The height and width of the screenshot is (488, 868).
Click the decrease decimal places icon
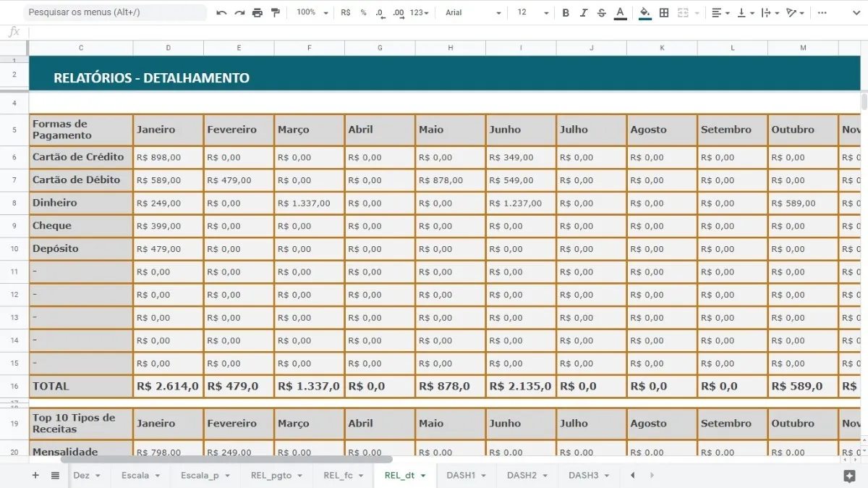point(380,13)
